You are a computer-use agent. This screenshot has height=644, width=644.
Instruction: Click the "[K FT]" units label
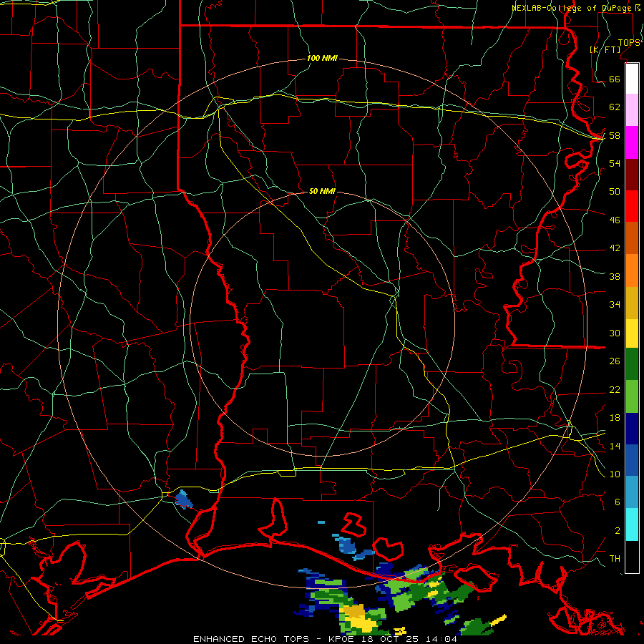point(605,49)
